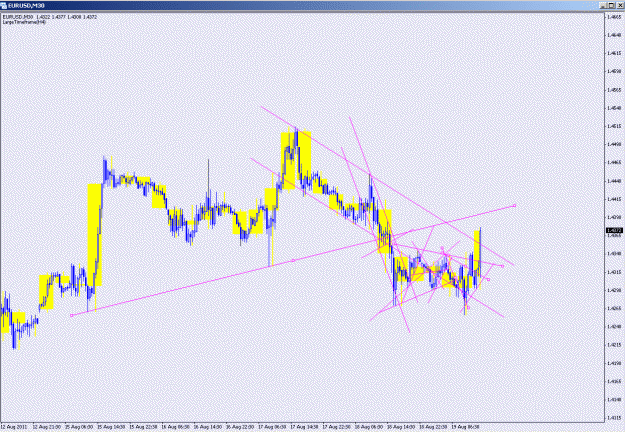Viewport: 625px width, 432px height.
Task: Click the '12 Aug 2011' date label
Action: [14, 426]
